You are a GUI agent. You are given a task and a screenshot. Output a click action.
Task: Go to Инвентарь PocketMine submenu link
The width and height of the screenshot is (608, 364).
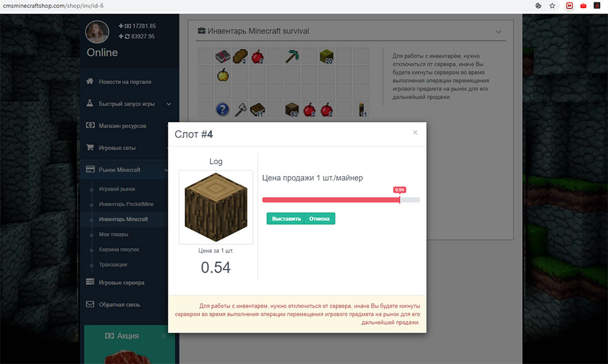coord(126,204)
